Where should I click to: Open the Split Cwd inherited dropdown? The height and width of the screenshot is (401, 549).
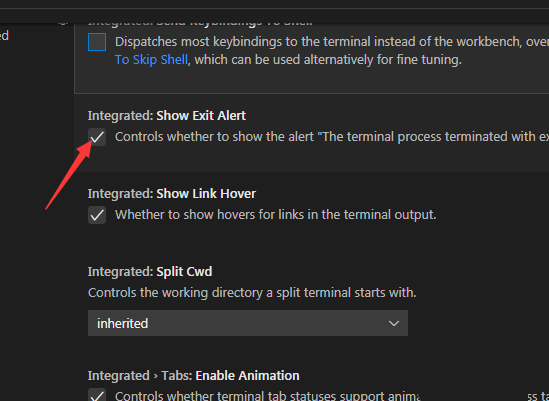click(248, 323)
